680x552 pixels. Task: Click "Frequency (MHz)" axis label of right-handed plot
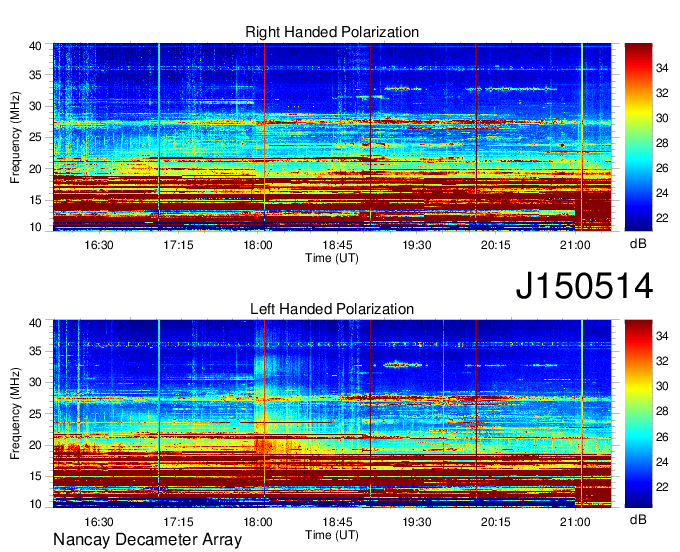click(15, 137)
